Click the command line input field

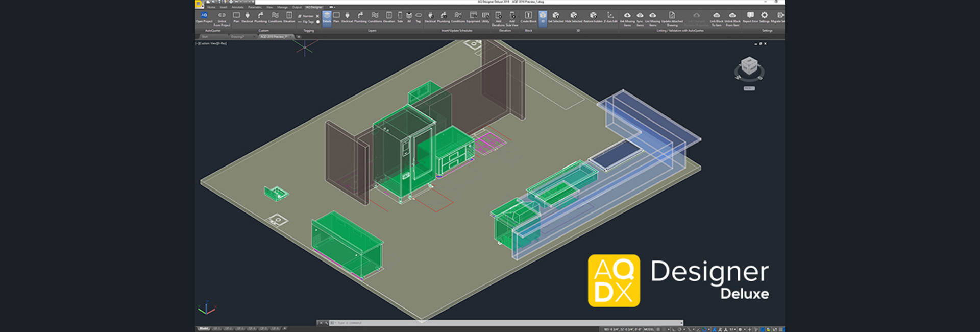(505, 323)
